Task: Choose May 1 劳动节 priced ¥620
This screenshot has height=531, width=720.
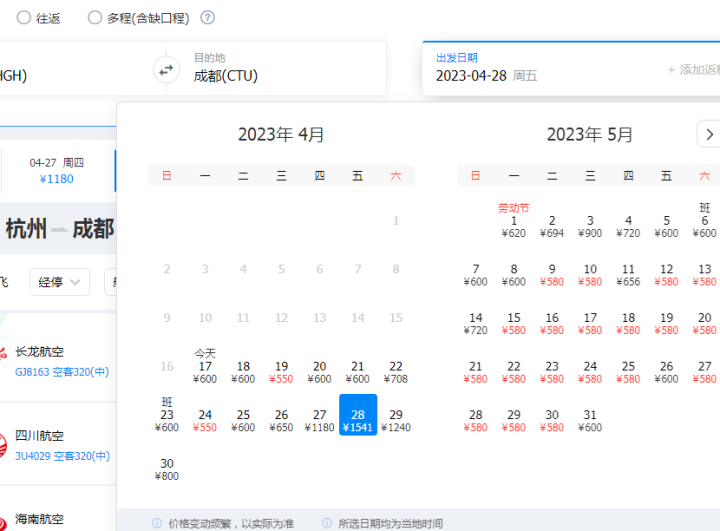Action: 513,226
